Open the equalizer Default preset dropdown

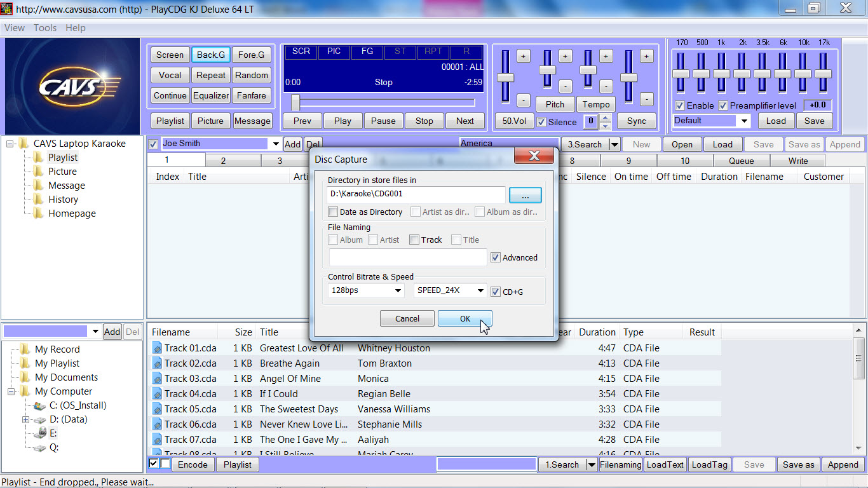point(744,121)
